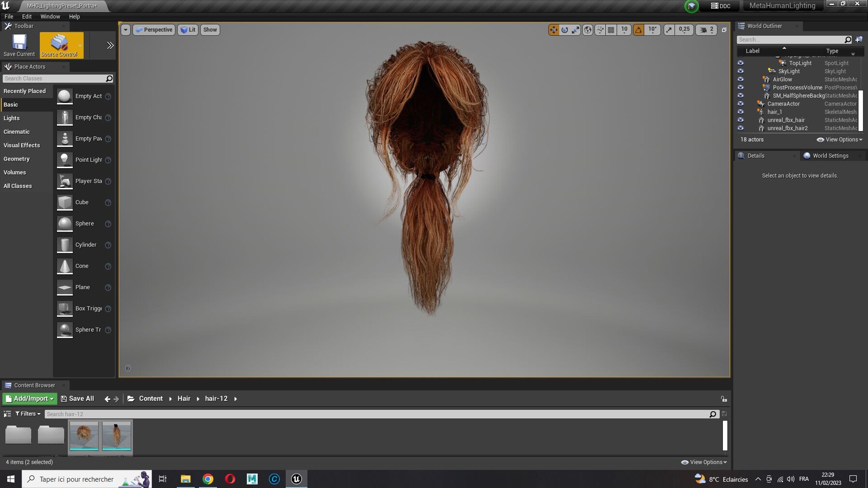Toggle grid snapping icon
The image size is (868, 488).
coord(611,30)
